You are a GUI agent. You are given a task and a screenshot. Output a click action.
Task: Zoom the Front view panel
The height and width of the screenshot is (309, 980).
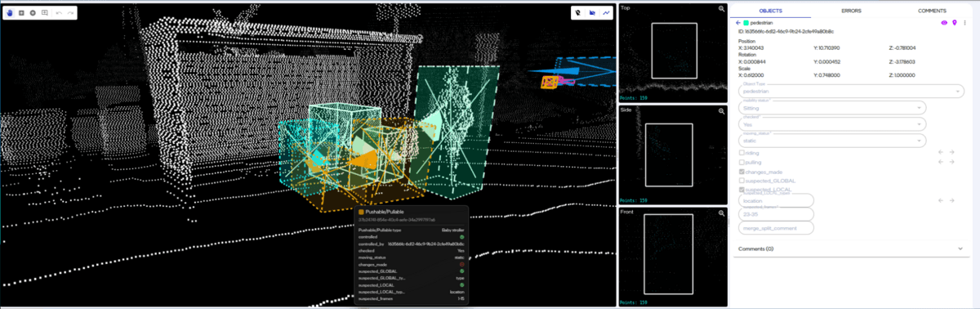(721, 213)
